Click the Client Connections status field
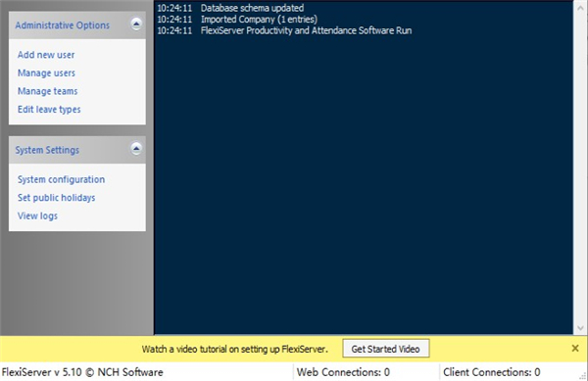This screenshot has height=381, width=588. click(x=492, y=372)
